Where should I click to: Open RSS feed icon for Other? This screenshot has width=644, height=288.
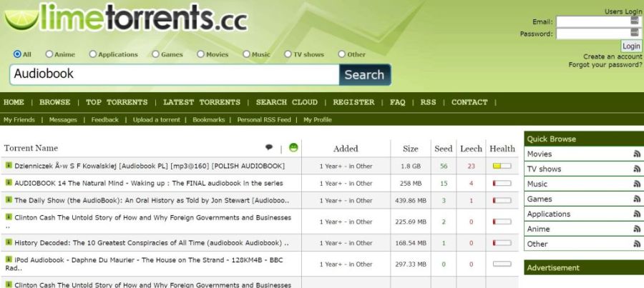(637, 244)
